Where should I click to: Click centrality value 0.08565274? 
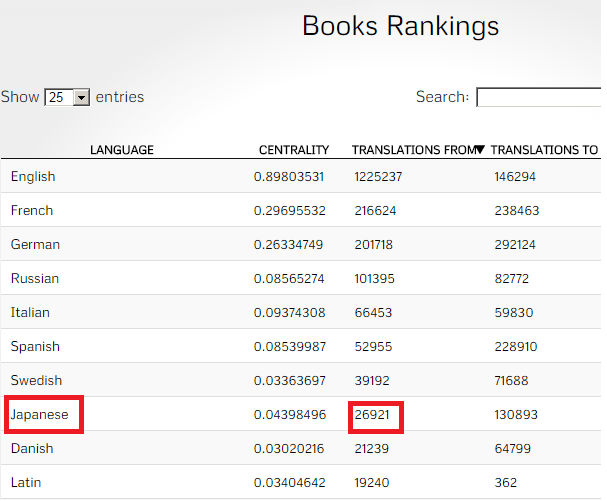tap(289, 279)
